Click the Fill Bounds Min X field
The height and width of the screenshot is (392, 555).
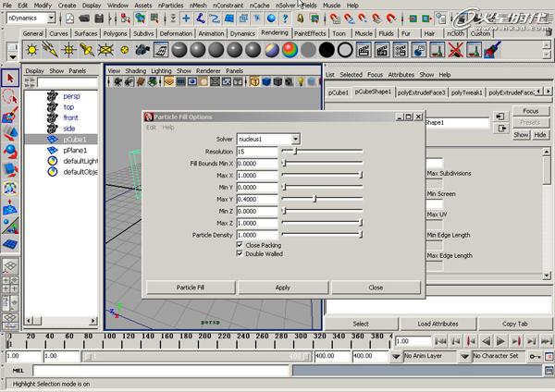(x=257, y=164)
